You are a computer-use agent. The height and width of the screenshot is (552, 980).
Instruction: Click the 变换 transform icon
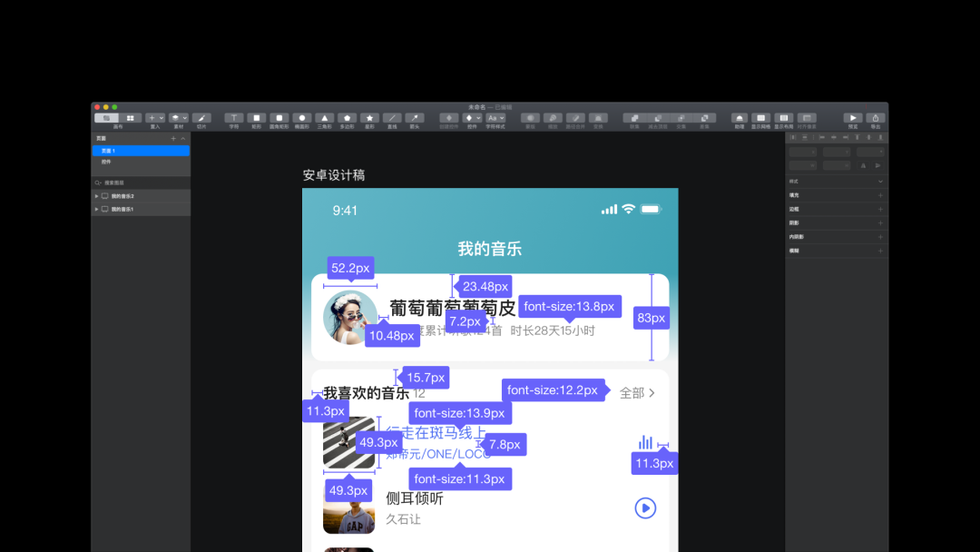coord(598,117)
